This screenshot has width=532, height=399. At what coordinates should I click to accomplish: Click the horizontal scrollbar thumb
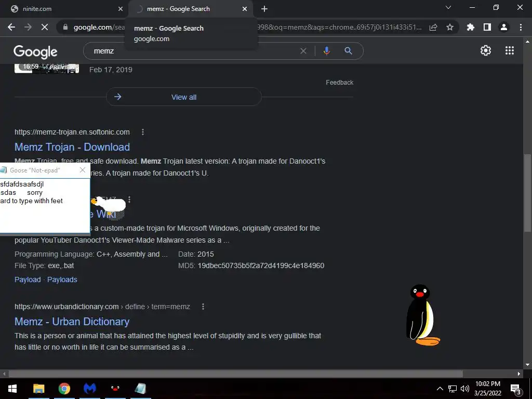pyautogui.click(x=236, y=374)
